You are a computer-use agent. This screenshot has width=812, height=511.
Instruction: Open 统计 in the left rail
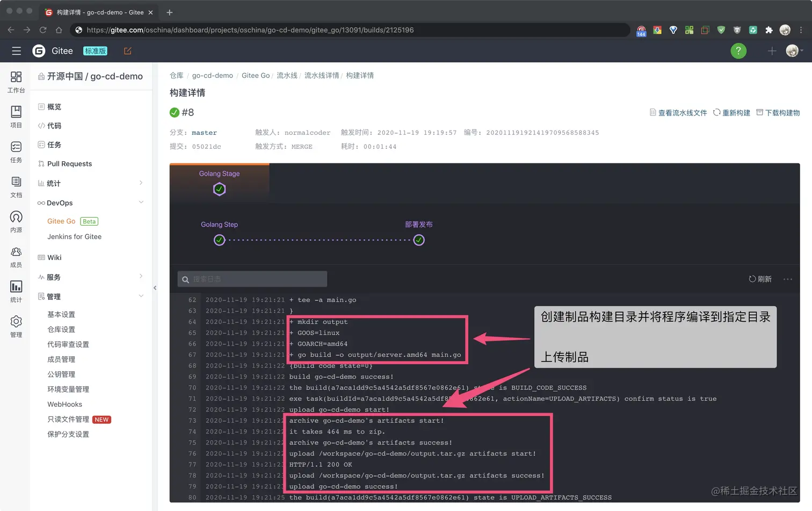point(16,291)
